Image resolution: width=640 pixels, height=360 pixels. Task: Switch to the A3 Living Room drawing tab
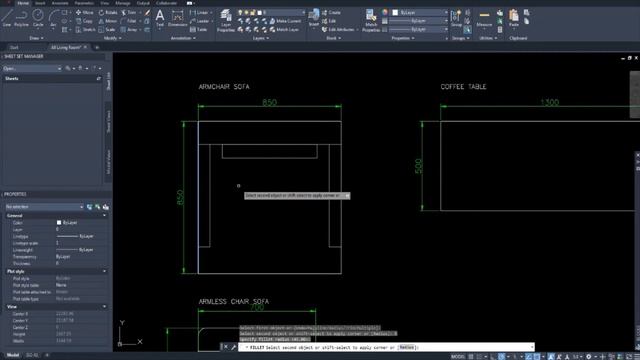[x=65, y=47]
